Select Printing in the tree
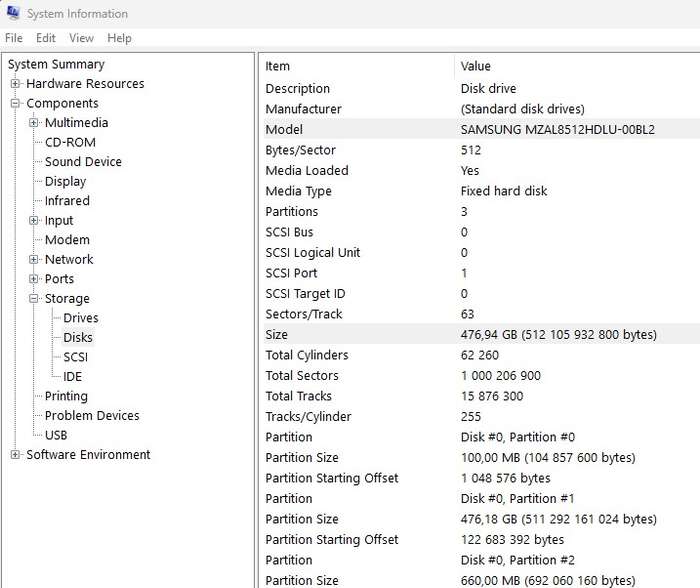 [66, 396]
